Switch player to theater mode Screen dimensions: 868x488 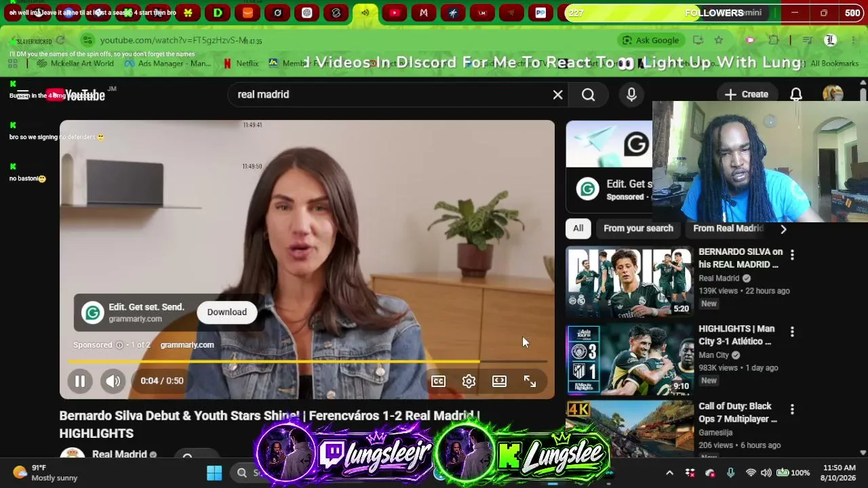click(499, 381)
